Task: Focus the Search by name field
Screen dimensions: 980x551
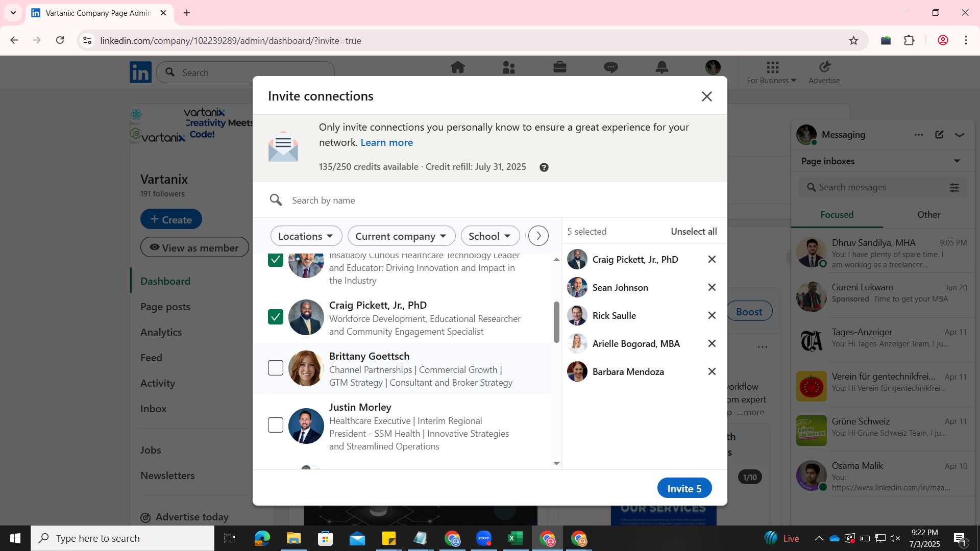Action: [490, 201]
